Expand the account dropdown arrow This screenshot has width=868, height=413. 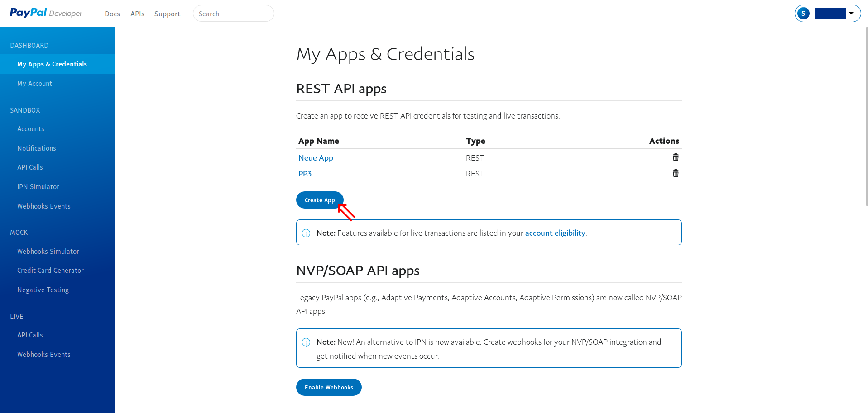tap(851, 14)
